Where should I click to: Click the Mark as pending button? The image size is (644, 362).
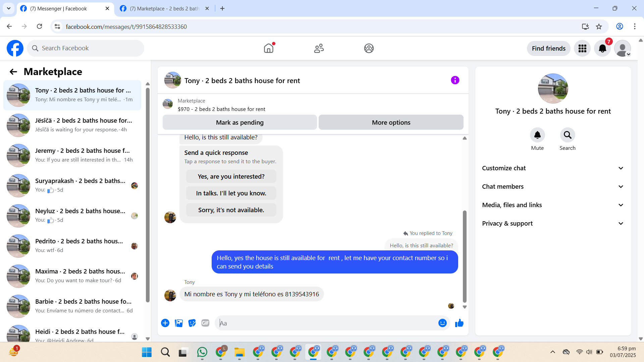pyautogui.click(x=239, y=122)
